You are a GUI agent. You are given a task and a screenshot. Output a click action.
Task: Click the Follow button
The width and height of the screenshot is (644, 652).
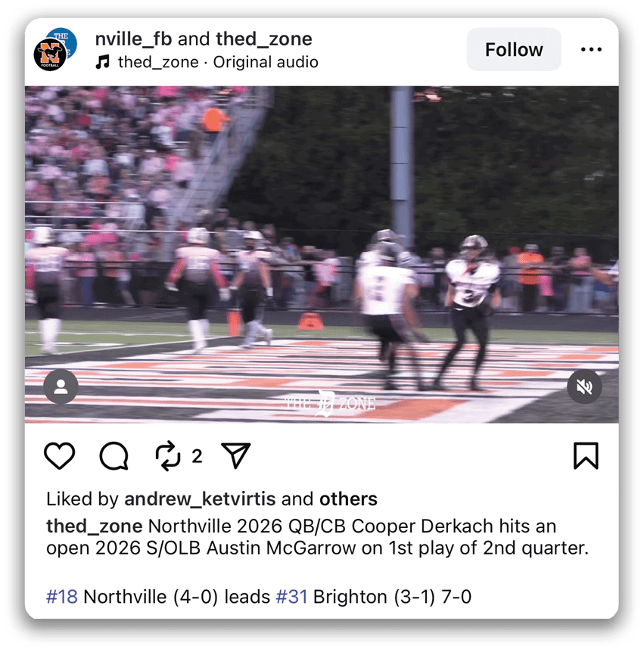click(514, 49)
